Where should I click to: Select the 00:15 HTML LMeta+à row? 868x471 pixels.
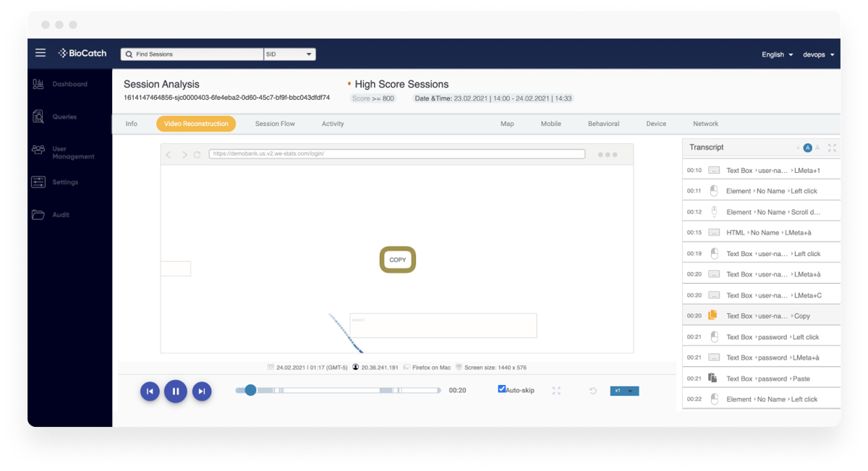[x=761, y=233]
